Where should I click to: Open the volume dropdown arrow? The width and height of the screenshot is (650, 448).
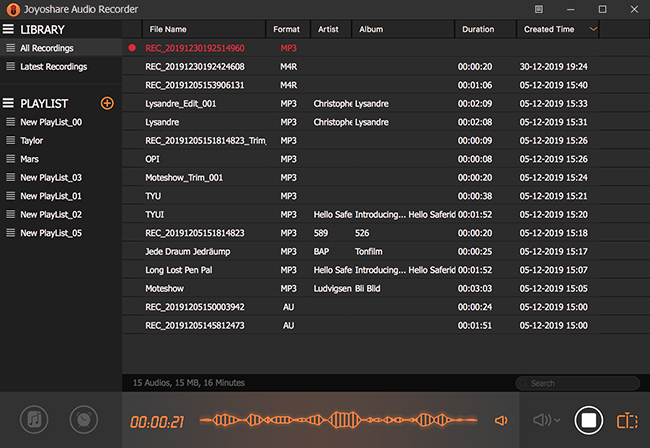coord(557,421)
